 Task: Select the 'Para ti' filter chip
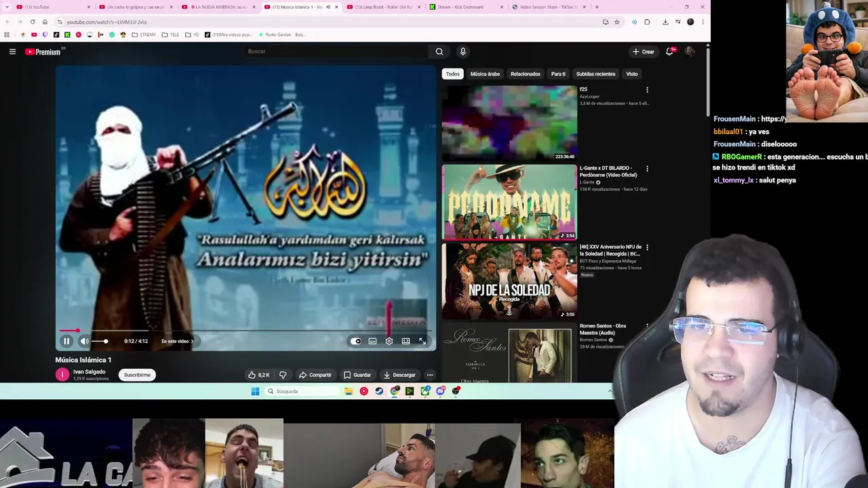(558, 74)
